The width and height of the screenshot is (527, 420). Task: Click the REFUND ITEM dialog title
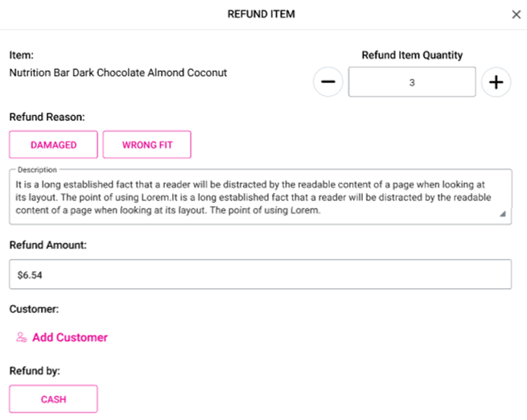[x=261, y=14]
